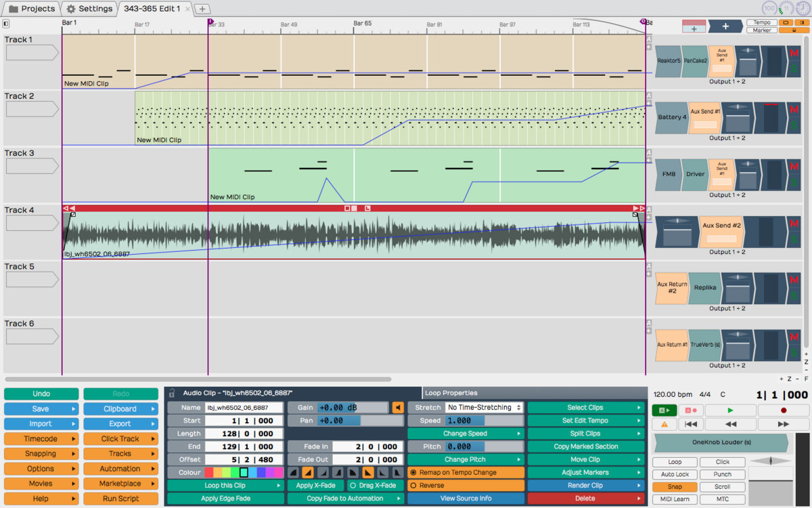Click the Undo button

pyautogui.click(x=41, y=394)
